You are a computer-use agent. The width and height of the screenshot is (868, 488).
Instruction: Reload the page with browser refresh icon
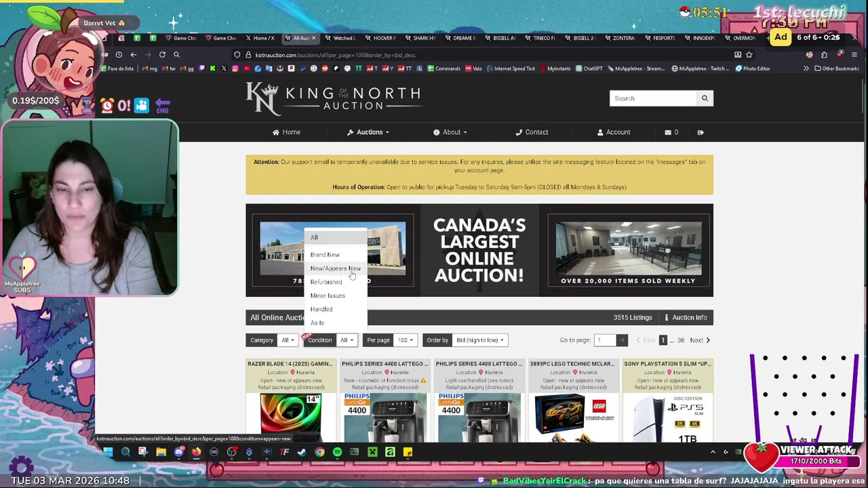click(162, 55)
